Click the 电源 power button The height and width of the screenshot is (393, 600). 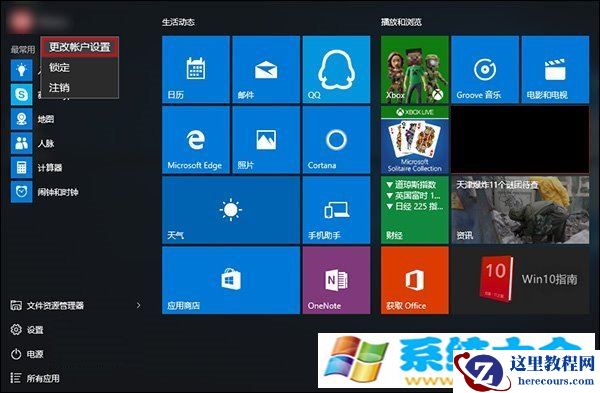27,354
